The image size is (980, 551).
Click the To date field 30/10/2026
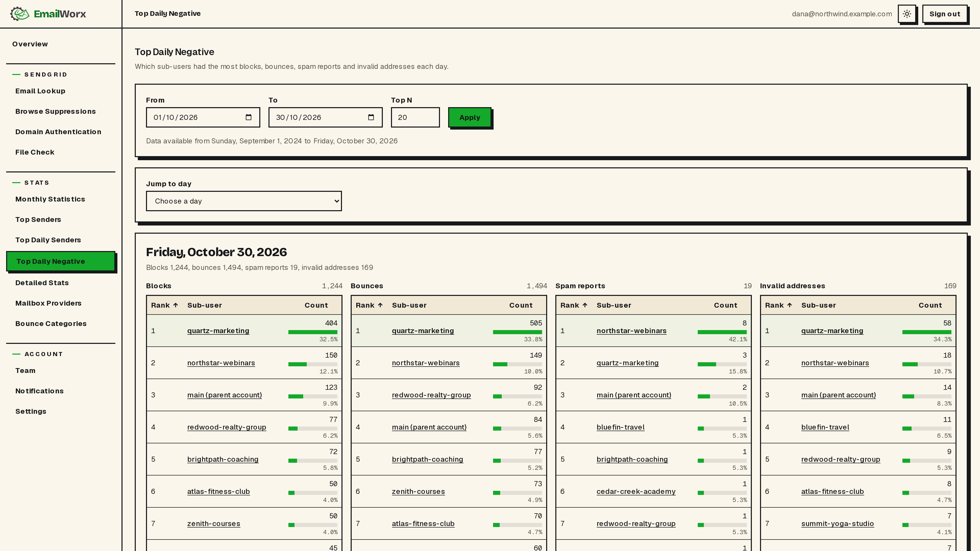click(326, 117)
